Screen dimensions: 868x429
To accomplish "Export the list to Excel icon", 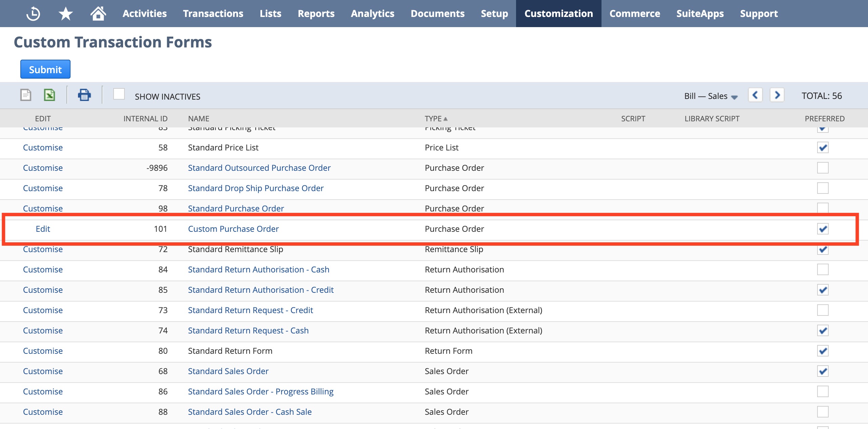I will click(50, 95).
